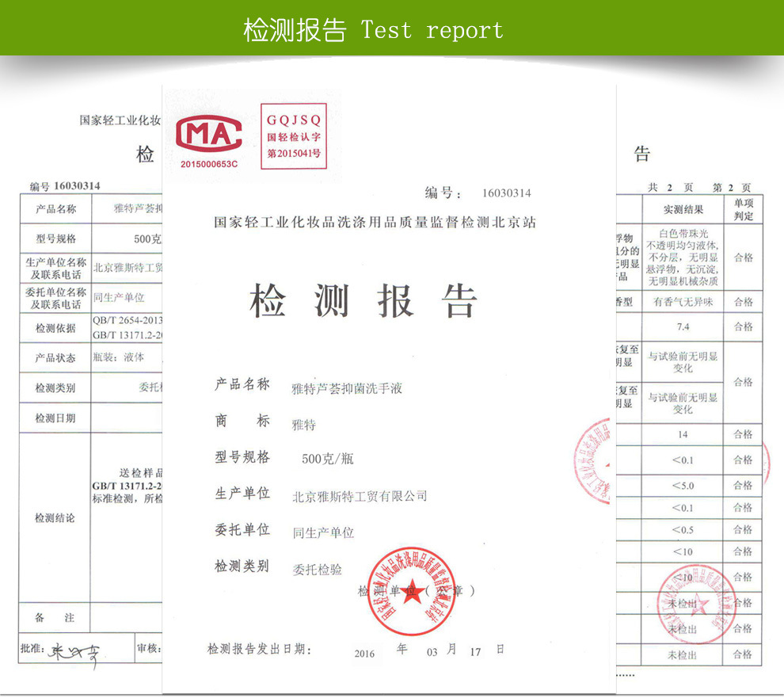This screenshot has width=784, height=698.
Task: Click the large 检测报告 title on the center page
Action: pyautogui.click(x=364, y=302)
